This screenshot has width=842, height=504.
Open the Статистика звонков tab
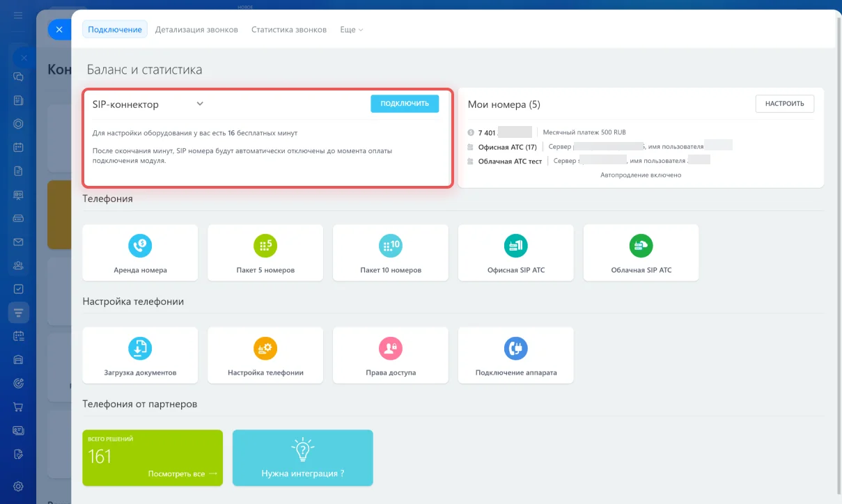click(289, 30)
